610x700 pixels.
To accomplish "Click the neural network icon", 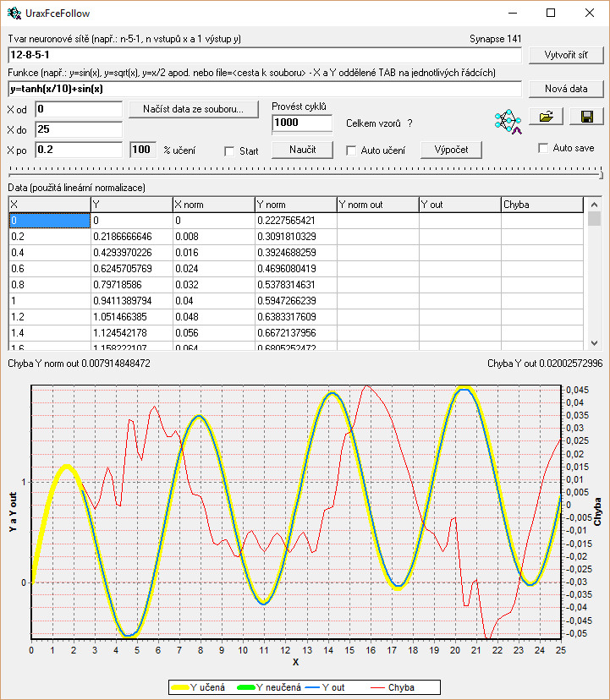I will pos(508,122).
